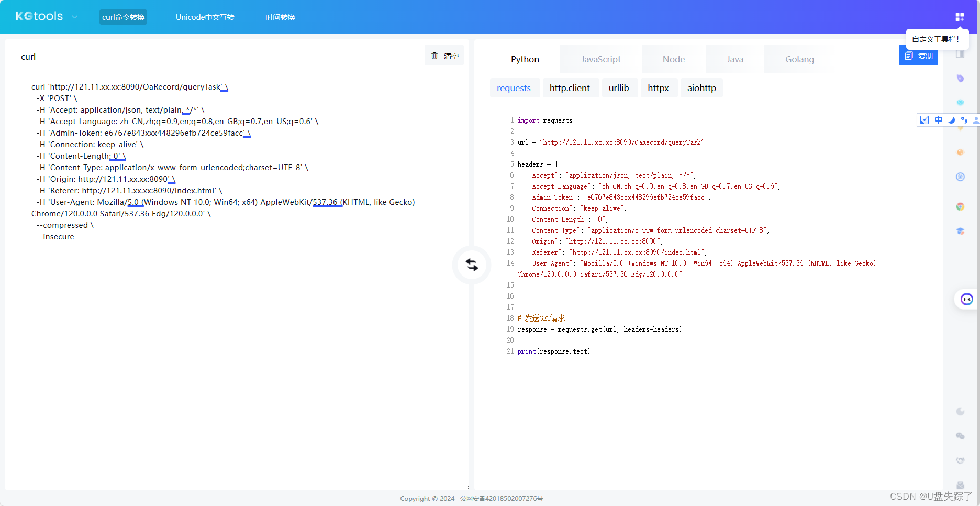The height and width of the screenshot is (506, 980).
Task: Click the IME user avatar icon
Action: click(976, 120)
